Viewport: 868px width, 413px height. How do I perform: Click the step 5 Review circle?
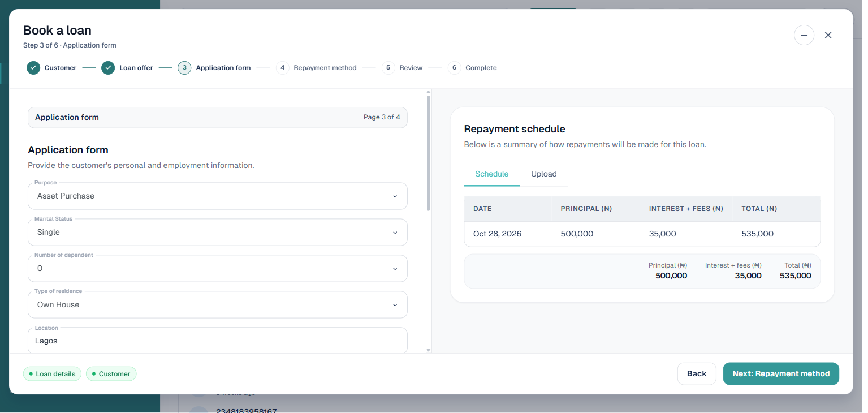(388, 68)
